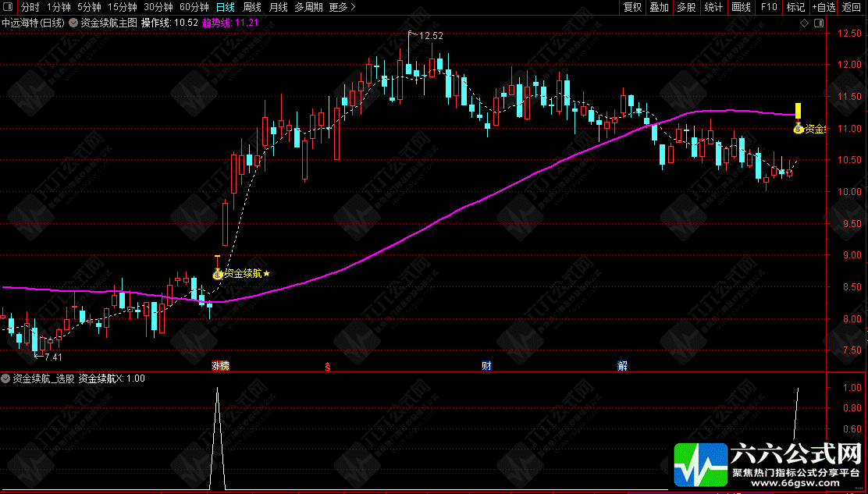Click the 解 event marker icon
Screen dimensions: 868x494
click(622, 366)
